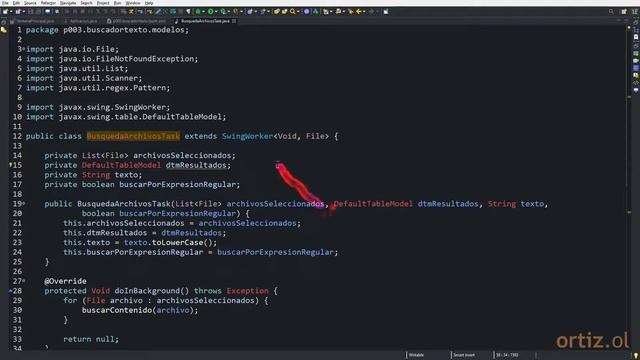Open the Help menu
This screenshot has width=640, height=360.
coord(149,3)
